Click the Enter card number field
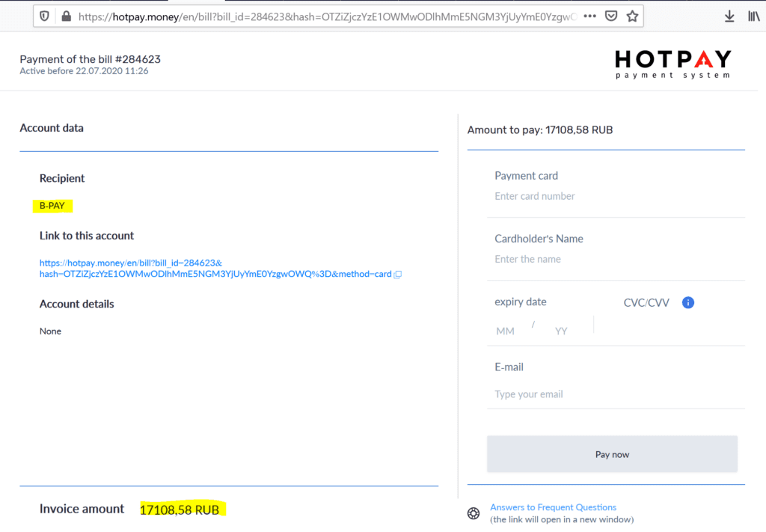This screenshot has width=766, height=532. click(x=616, y=196)
